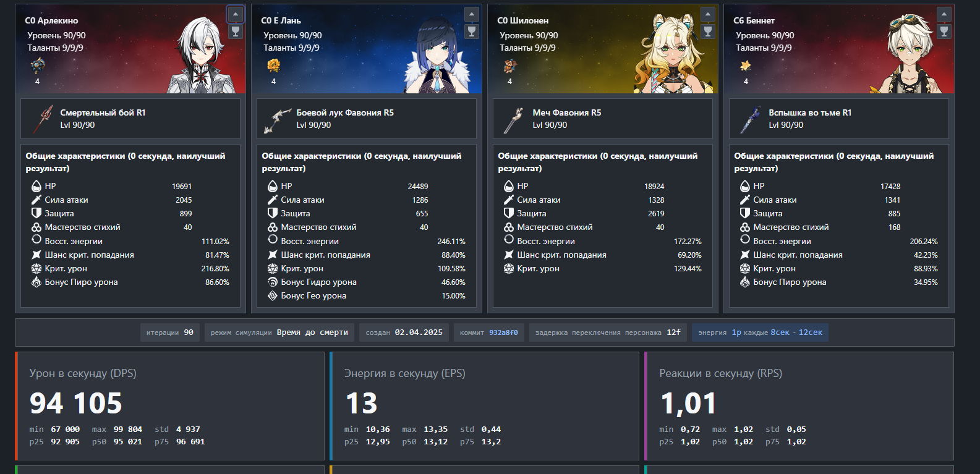
Task: Click the attack sword icon in Е Лань stats
Action: tap(273, 200)
